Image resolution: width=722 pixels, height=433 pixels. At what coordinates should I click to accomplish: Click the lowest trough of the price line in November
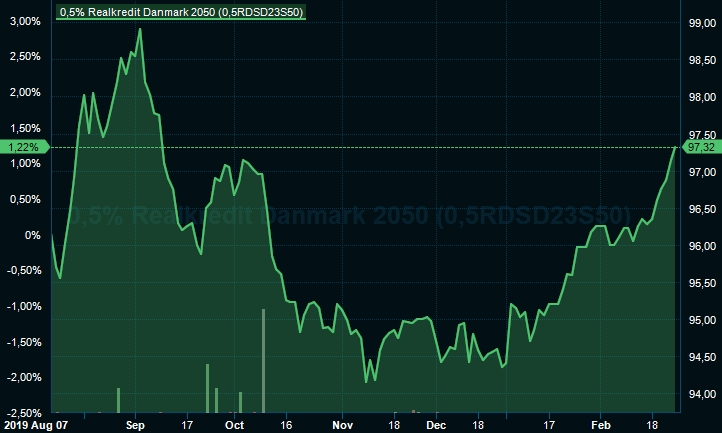(367, 381)
